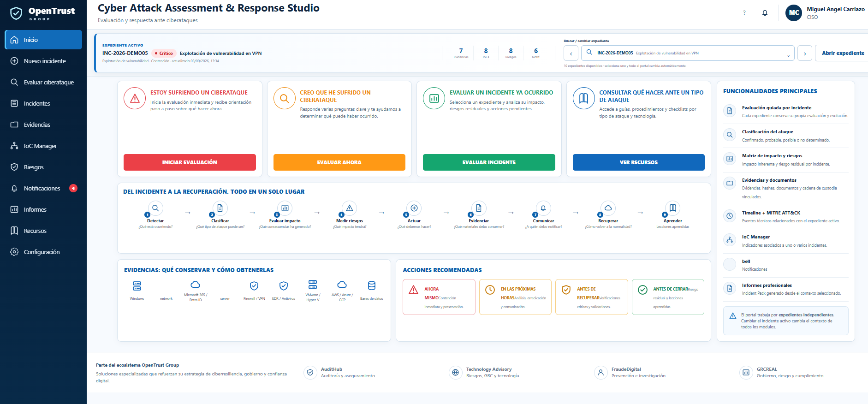
Task: Open the Timeline + MITRE ATT&CK feature
Action: 786,217
